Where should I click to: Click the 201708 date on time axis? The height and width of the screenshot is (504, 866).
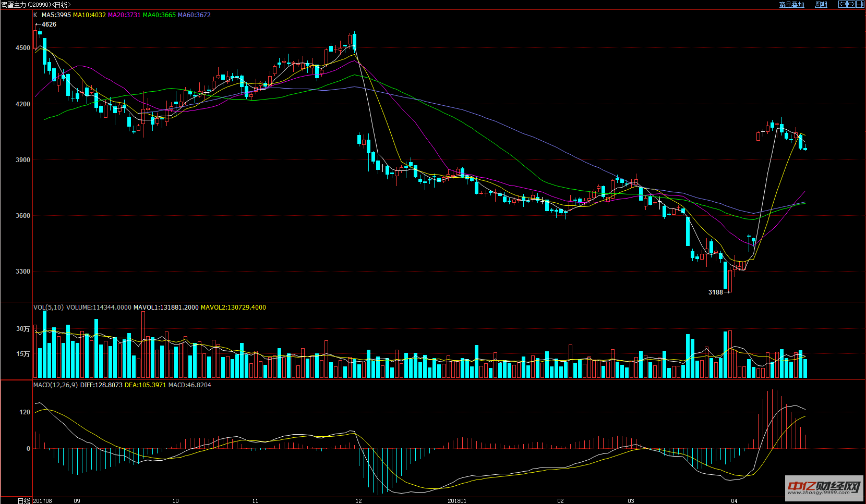(43, 501)
